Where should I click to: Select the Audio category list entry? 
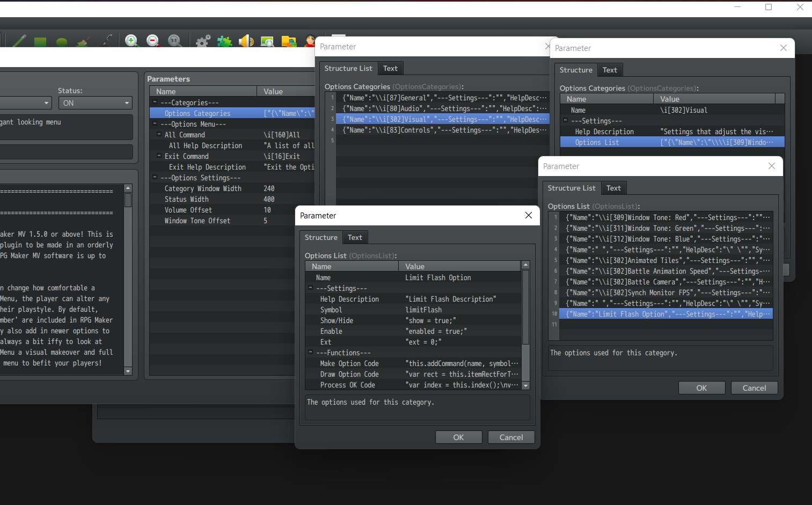[443, 108]
